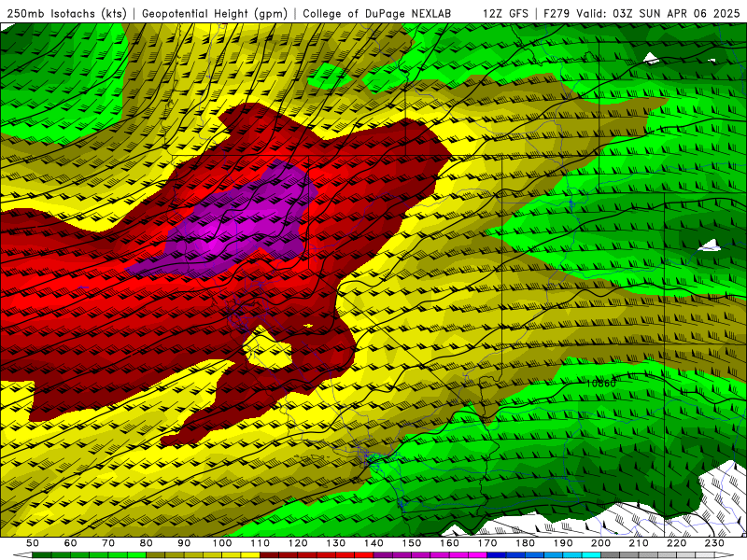The height and width of the screenshot is (560, 747).
Task: Click the 110 value on the color scale
Action: (x=261, y=543)
